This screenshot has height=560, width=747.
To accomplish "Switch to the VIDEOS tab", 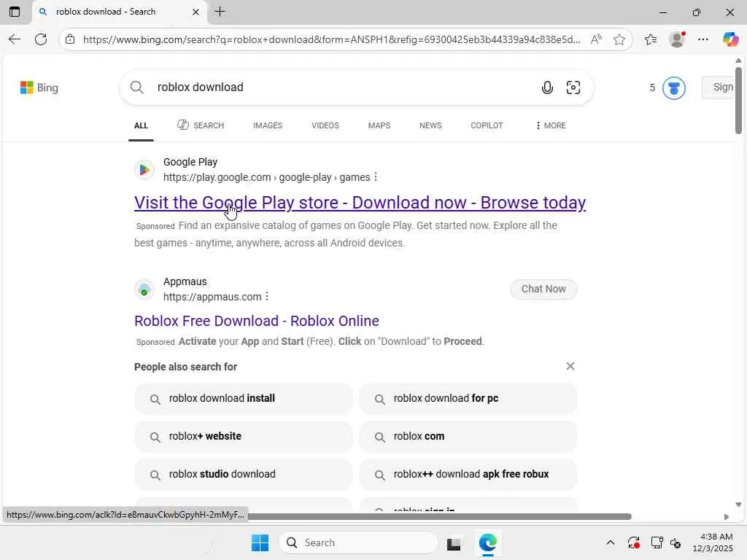I will tap(325, 125).
